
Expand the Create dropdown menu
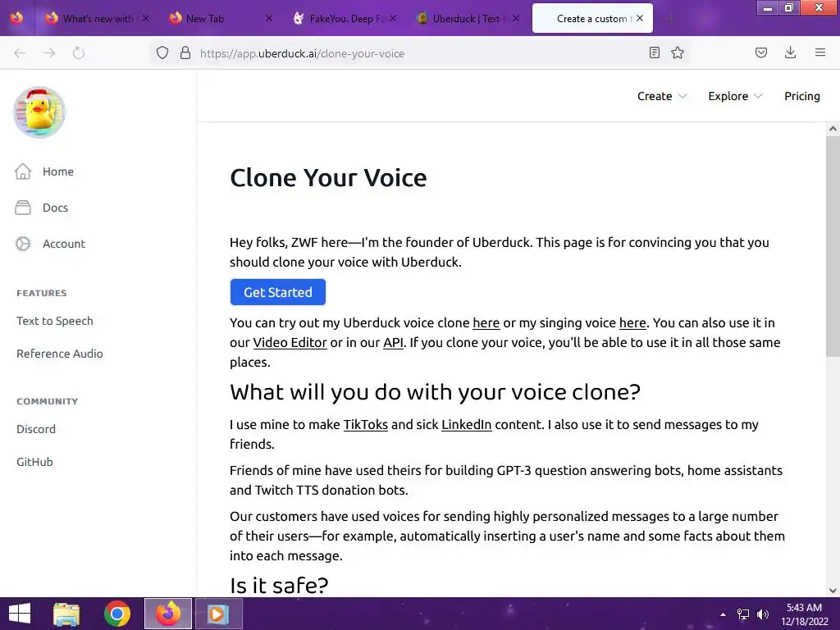coord(662,96)
